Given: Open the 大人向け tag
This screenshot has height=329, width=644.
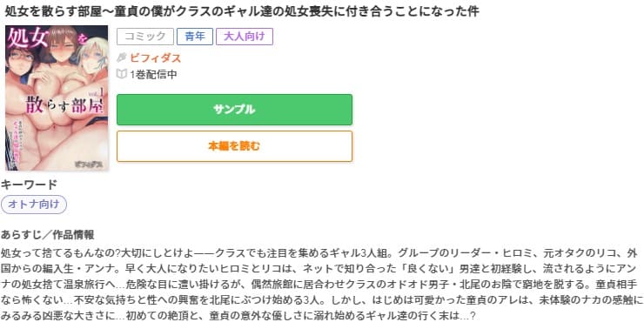Looking at the screenshot, I should pyautogui.click(x=245, y=37).
